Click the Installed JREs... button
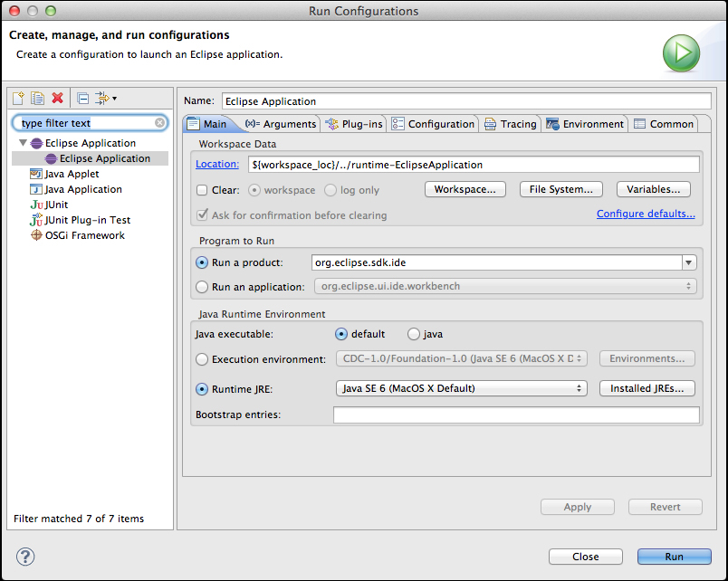 tap(647, 388)
